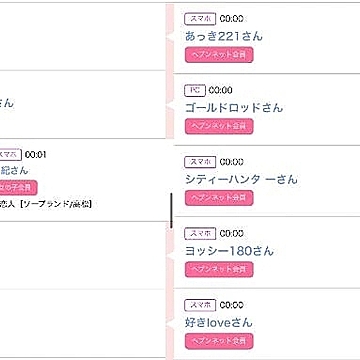Viewport: 360px width, 360px height.
Task: Click スマホ device tag above あっき221さん
Action: 200,19
